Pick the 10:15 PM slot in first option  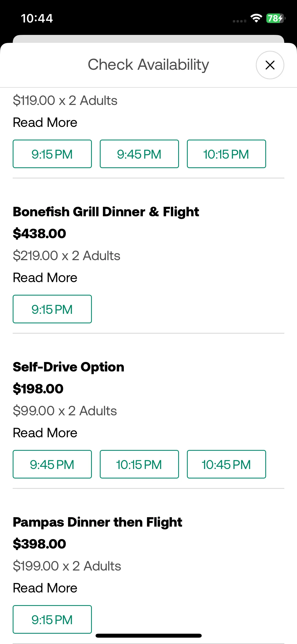(x=227, y=154)
